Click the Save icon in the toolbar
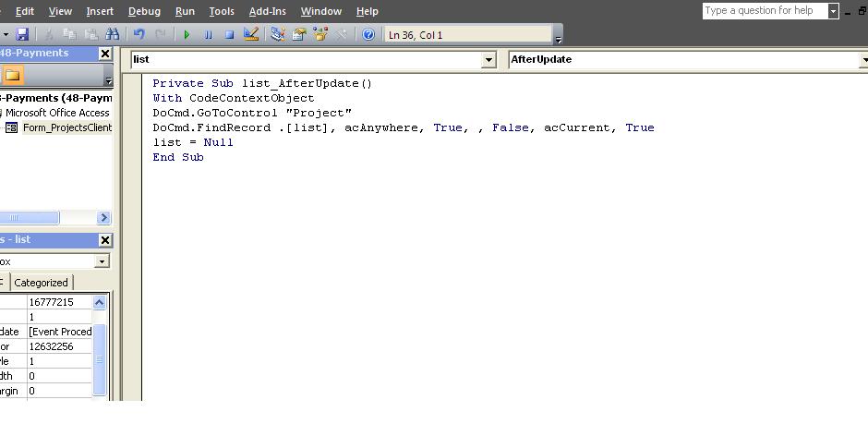Viewport: 868px width, 424px height. click(22, 34)
